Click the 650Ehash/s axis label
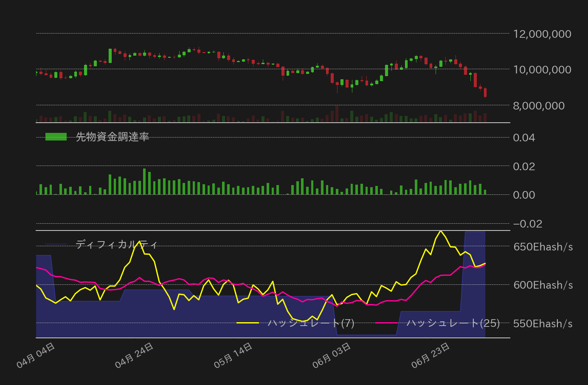588x385 pixels. 543,247
